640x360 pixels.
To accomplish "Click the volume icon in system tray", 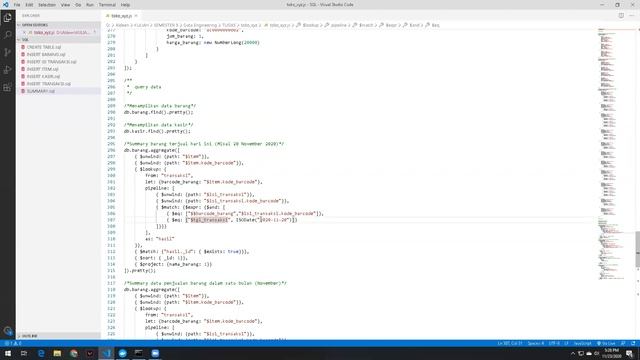I will [x=596, y=353].
